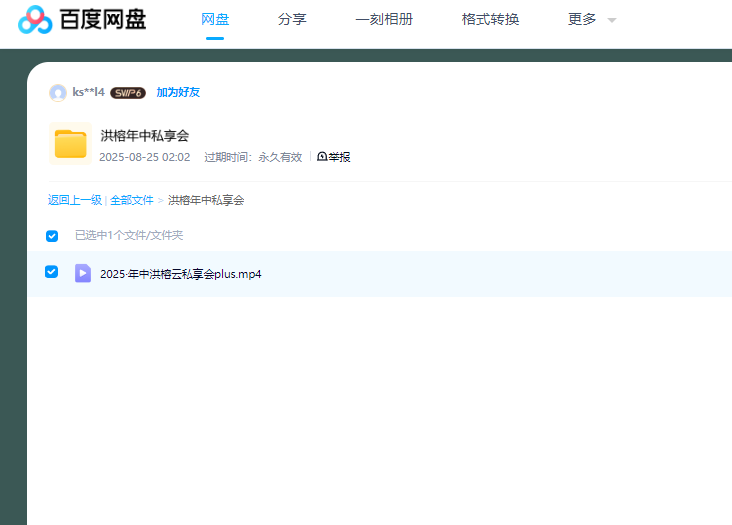This screenshot has height=525, width=732.
Task: Click the ks**l4 user avatar icon
Action: click(x=58, y=93)
